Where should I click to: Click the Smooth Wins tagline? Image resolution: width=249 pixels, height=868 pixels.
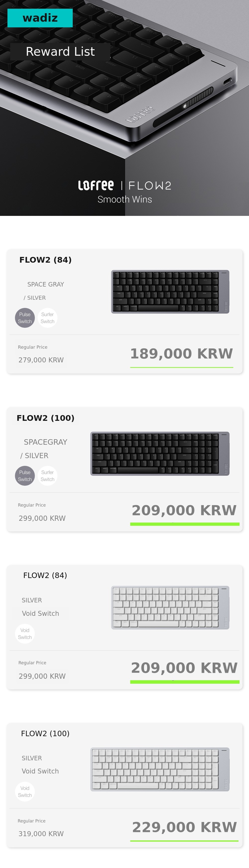point(124,199)
